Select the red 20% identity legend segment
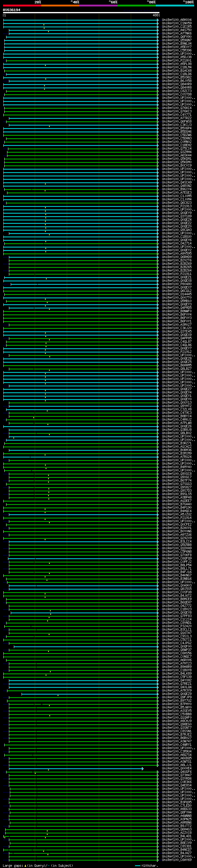This screenshot has height=868, width=197. pos(22,6)
